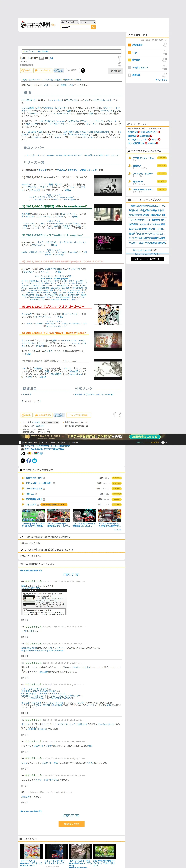Click the search field containing BALLOOM
186x868 pixels.
point(76,27)
